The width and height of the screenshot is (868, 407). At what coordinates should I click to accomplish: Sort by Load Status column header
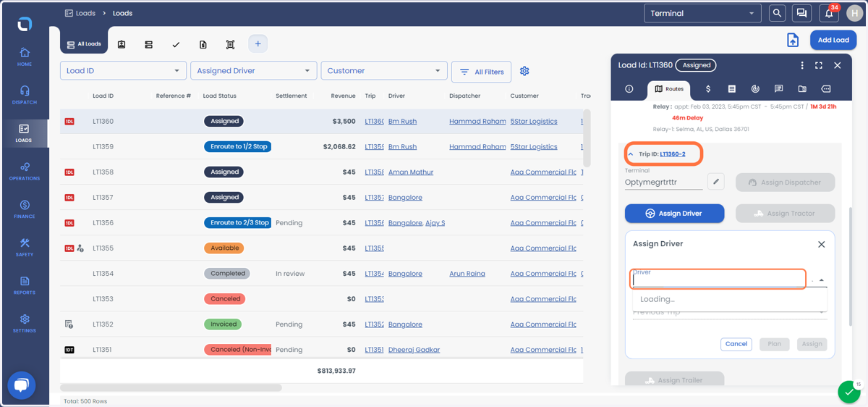coord(220,96)
